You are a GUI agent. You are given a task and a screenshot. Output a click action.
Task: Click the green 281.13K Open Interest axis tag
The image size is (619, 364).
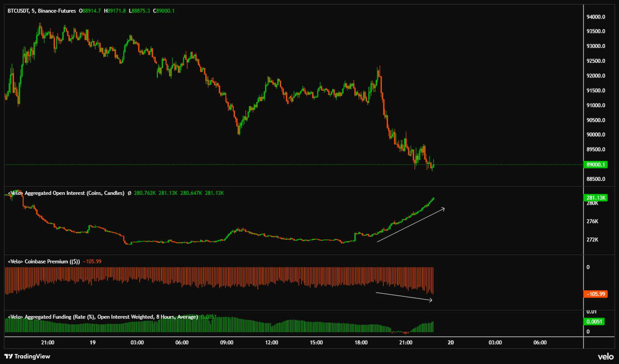[x=595, y=197]
